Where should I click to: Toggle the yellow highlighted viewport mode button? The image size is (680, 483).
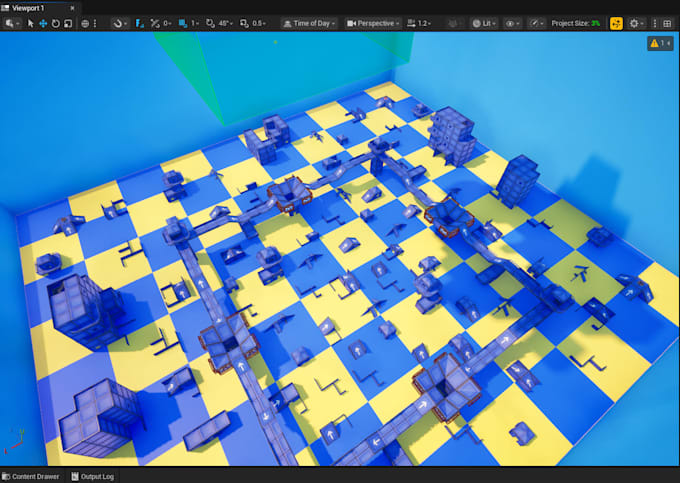point(616,23)
